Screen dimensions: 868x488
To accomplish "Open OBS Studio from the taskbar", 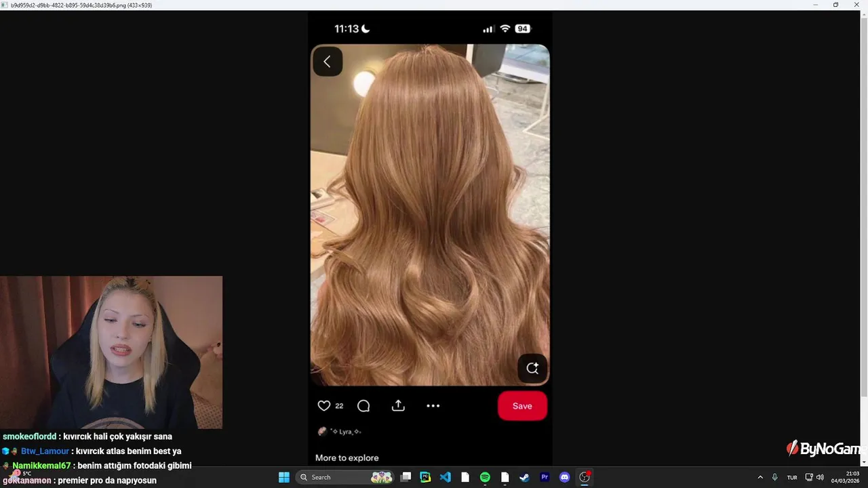I will coord(585,477).
